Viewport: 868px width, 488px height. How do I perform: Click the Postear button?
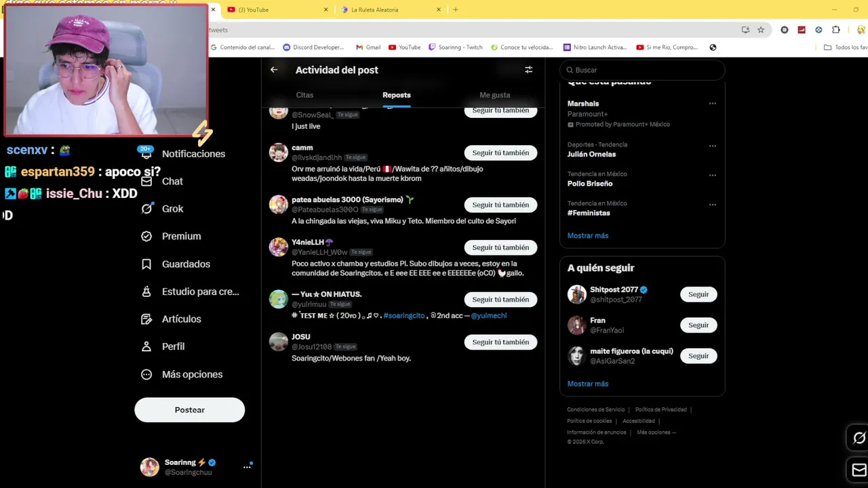(x=189, y=410)
